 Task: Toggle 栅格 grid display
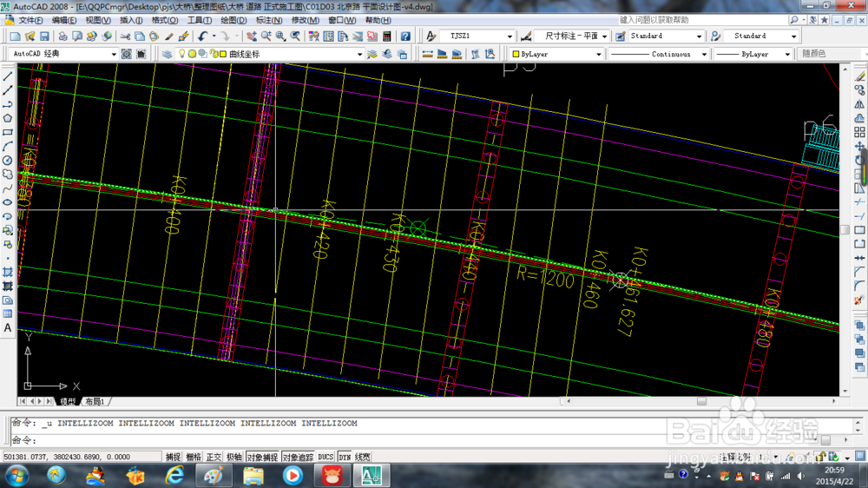point(194,457)
